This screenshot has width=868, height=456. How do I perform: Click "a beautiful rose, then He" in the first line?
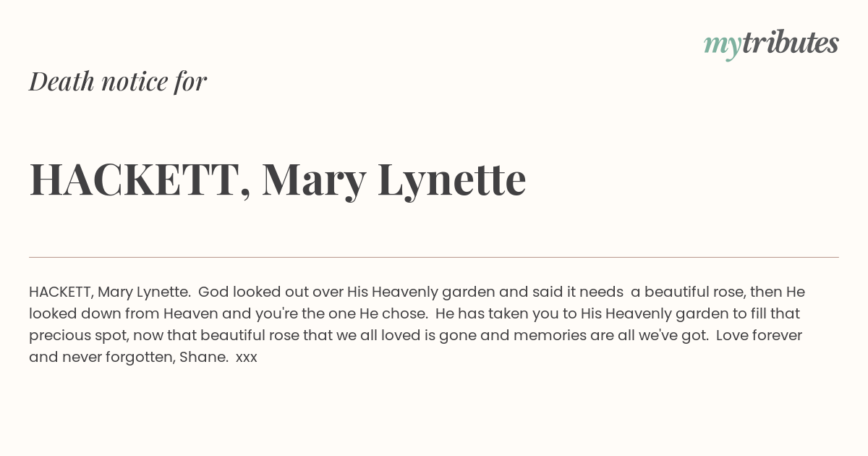718,292
